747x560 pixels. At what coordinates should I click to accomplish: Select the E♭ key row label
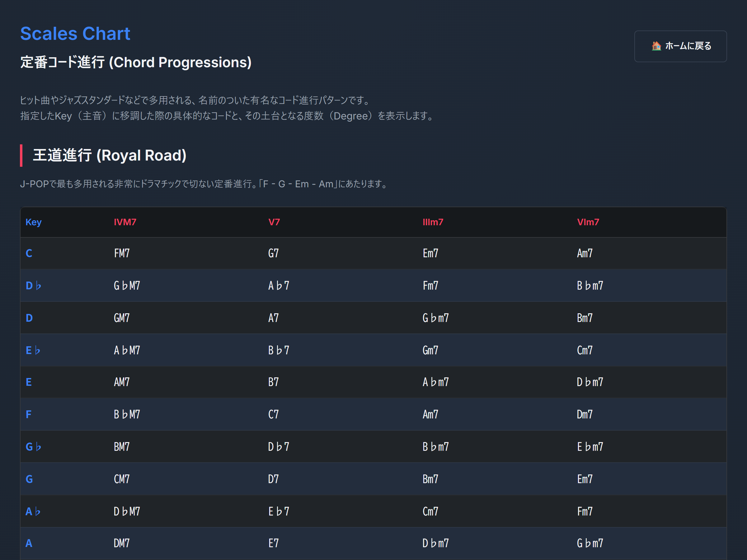pyautogui.click(x=33, y=350)
